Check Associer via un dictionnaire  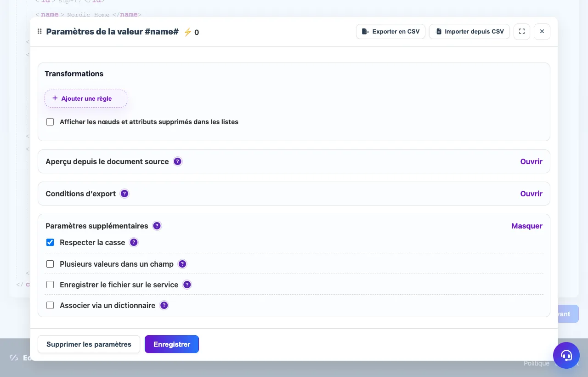(50, 305)
